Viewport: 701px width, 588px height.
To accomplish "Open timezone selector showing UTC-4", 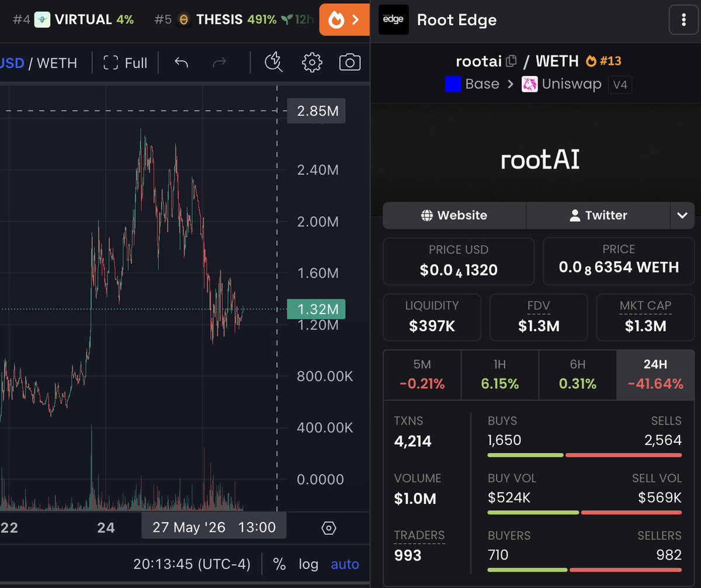I will [192, 564].
